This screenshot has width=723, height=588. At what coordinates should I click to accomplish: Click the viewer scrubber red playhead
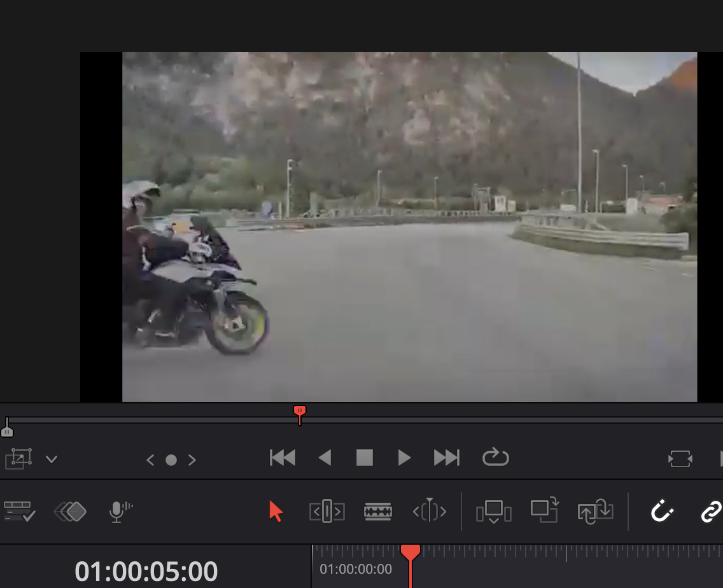coord(300,412)
